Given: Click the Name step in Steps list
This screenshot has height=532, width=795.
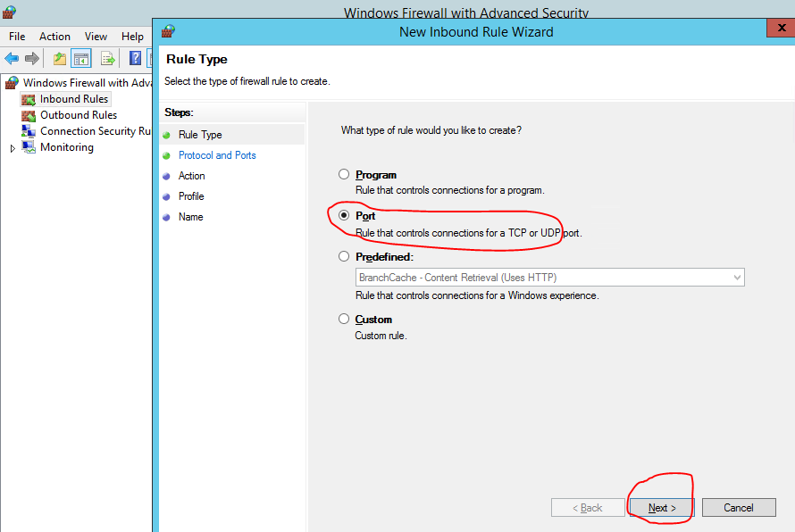Looking at the screenshot, I should pyautogui.click(x=190, y=217).
